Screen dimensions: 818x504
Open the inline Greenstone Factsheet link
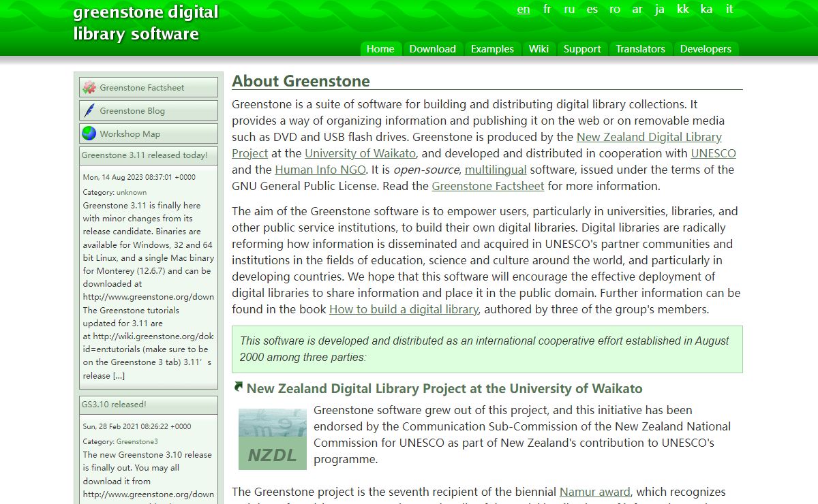point(488,186)
